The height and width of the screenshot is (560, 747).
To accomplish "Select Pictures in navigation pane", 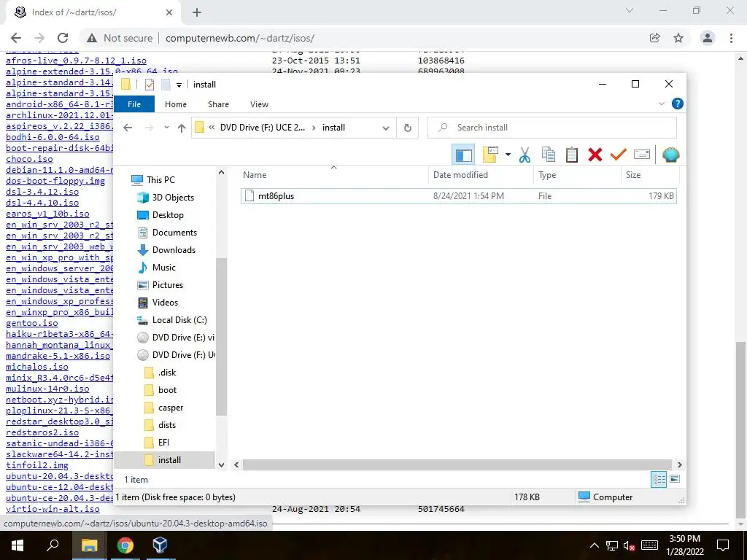I will tap(167, 285).
